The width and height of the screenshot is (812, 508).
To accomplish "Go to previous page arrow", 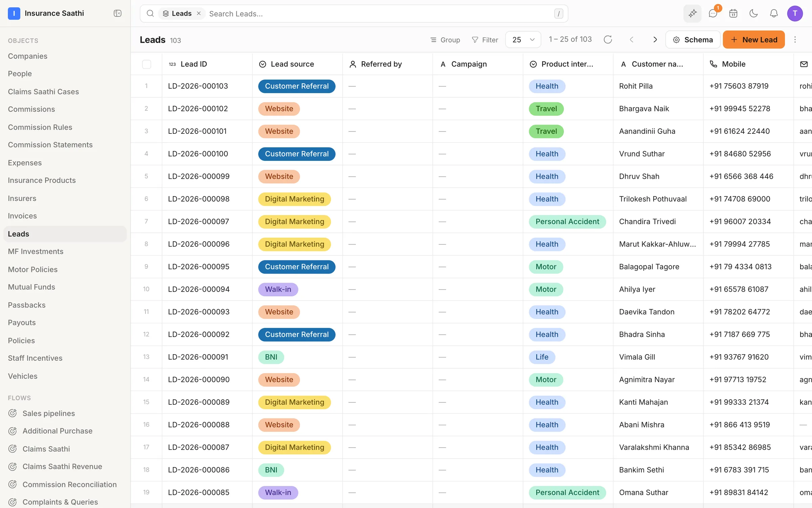I will click(x=631, y=40).
